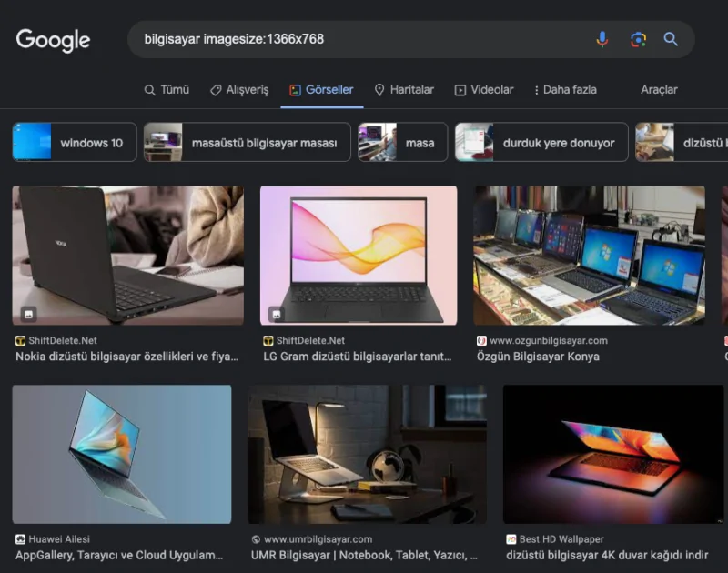
Task: Expand the Daha fazla menu
Action: point(565,90)
